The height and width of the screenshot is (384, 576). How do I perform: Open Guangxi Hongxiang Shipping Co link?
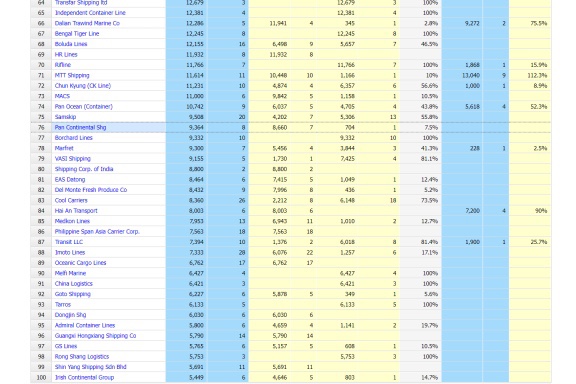click(x=95, y=336)
